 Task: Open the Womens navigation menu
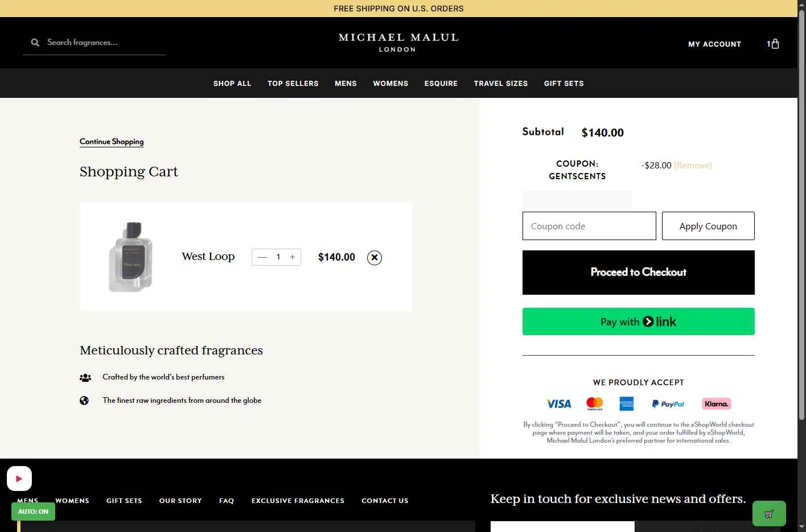(x=390, y=84)
